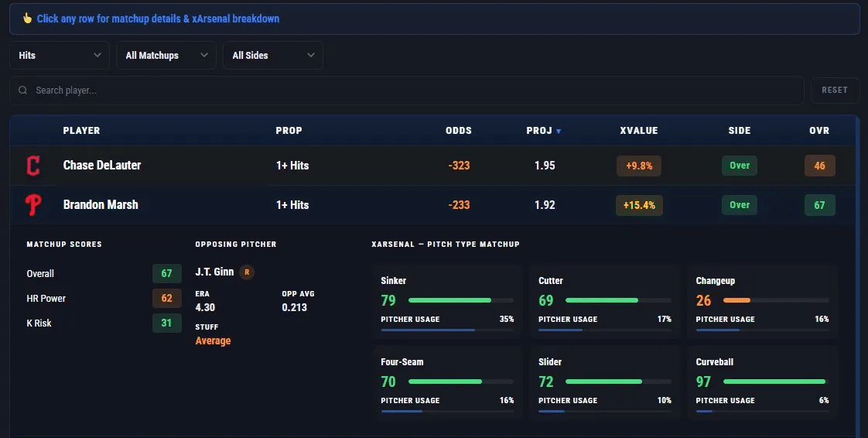Open the Hits prop type dropdown
This screenshot has width=868, height=438.
(60, 56)
